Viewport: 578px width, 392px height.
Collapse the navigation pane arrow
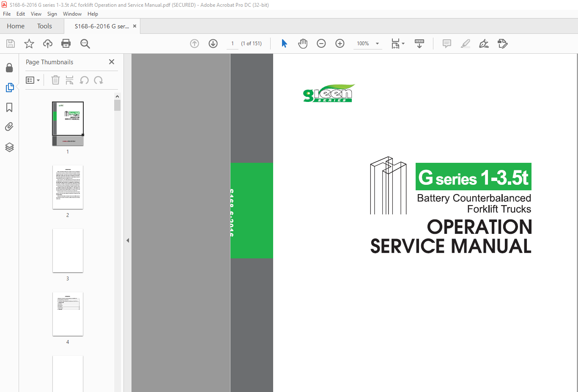(127, 240)
